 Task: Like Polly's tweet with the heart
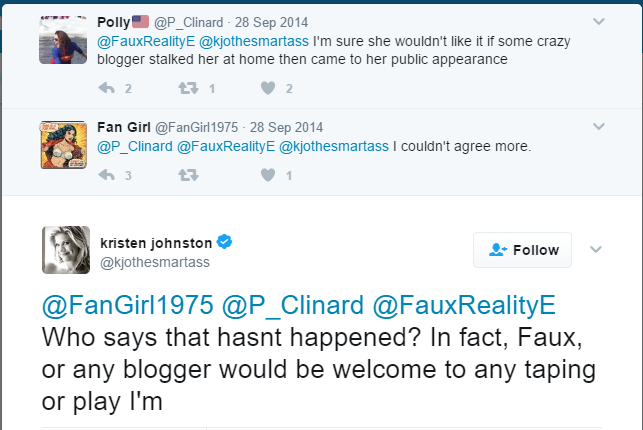pyautogui.click(x=267, y=89)
